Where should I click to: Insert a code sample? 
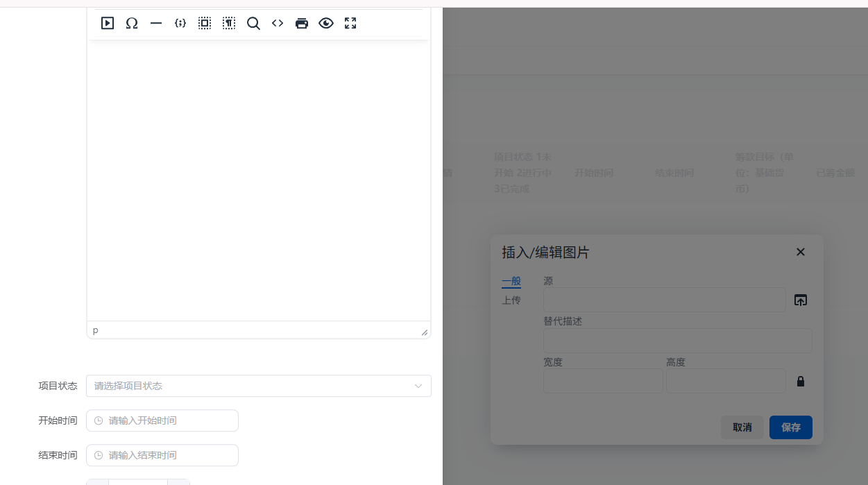(180, 23)
